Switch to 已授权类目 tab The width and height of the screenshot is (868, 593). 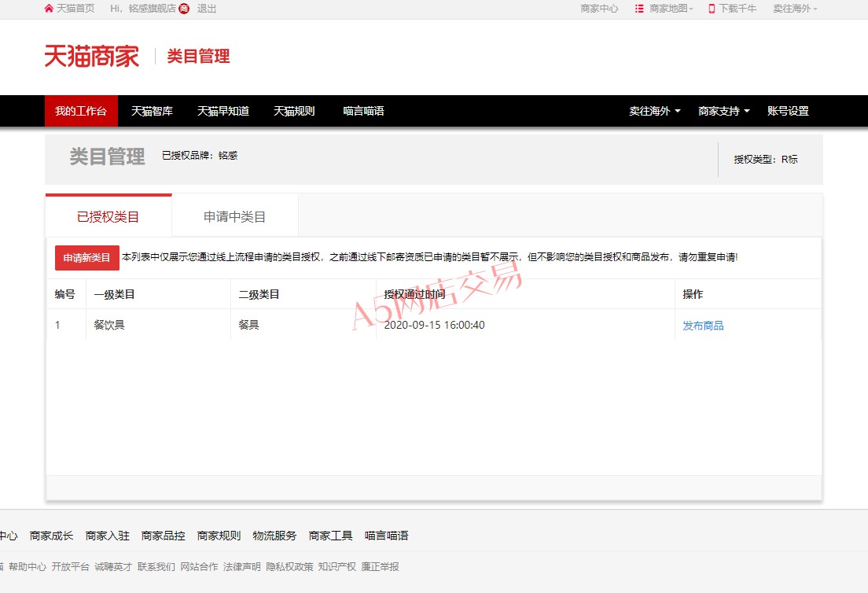pos(108,216)
